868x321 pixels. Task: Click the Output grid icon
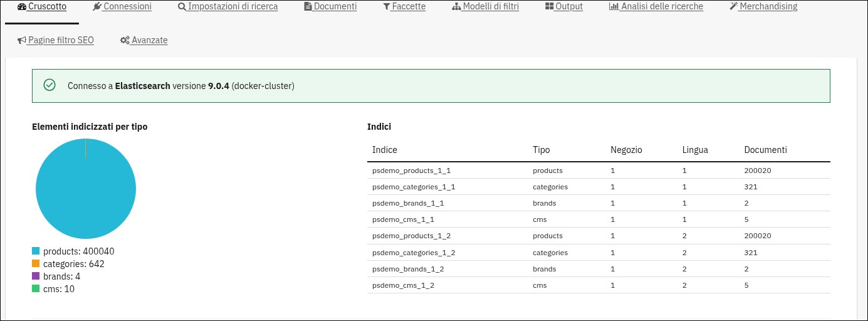click(x=550, y=7)
